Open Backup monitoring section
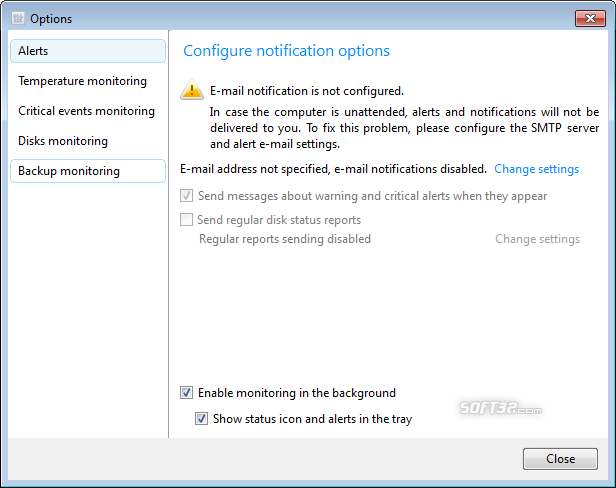This screenshot has width=616, height=488. point(88,171)
